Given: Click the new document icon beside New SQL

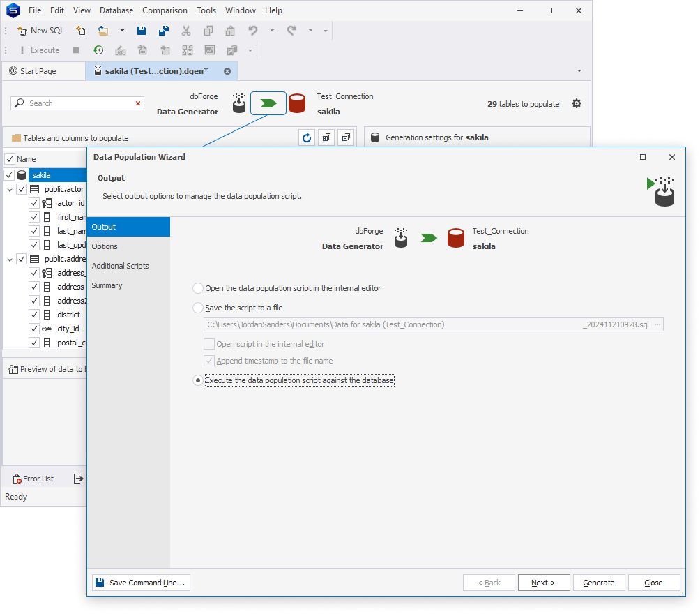Looking at the screenshot, I should pyautogui.click(x=80, y=31).
